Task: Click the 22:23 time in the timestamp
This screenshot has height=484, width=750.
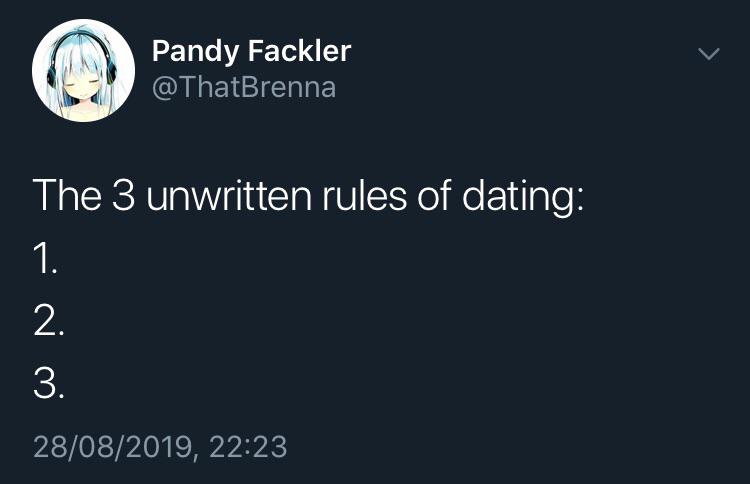Action: (x=248, y=446)
